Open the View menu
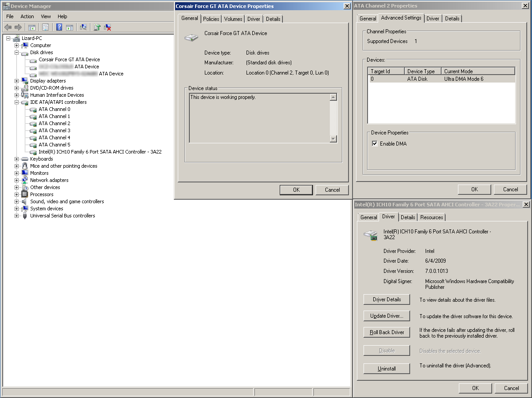 [x=46, y=16]
